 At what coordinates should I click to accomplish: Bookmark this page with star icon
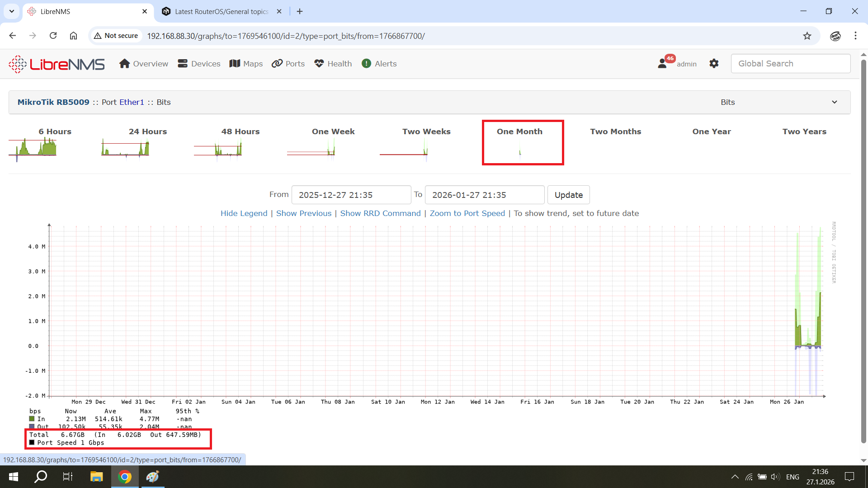tap(807, 36)
